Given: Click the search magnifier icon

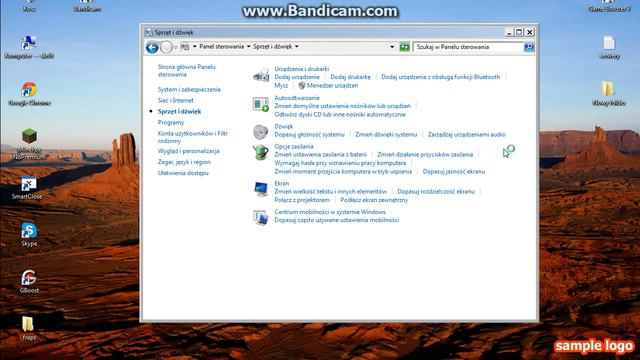Looking at the screenshot, I should point(529,47).
